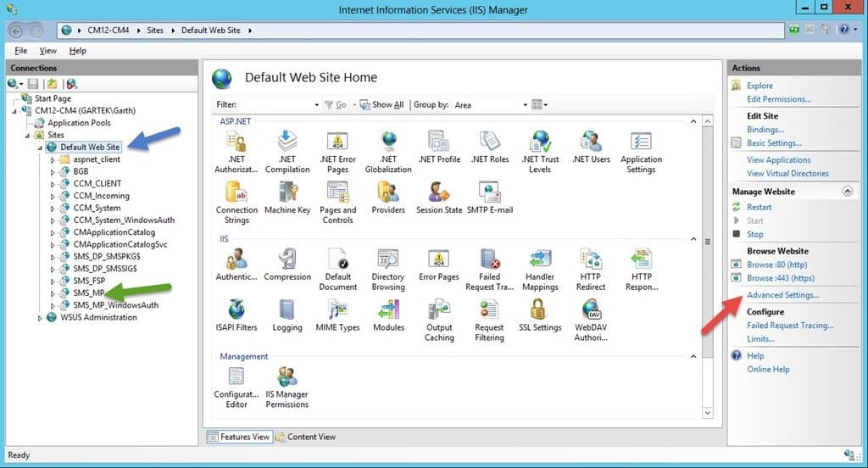Open Edit Permissions link

tap(779, 99)
